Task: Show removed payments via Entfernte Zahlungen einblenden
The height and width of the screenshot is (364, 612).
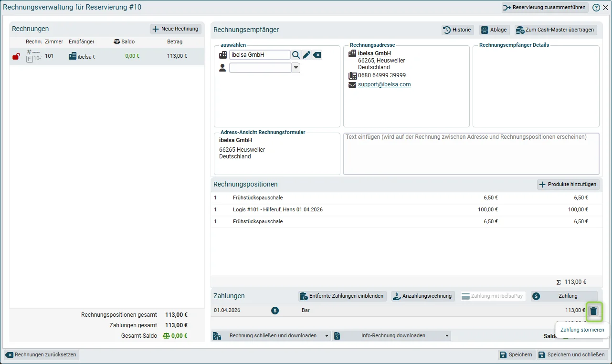Action: point(342,296)
